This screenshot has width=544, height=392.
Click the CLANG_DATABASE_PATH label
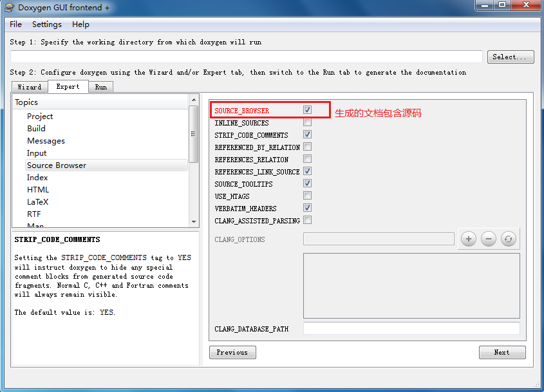[x=252, y=329]
